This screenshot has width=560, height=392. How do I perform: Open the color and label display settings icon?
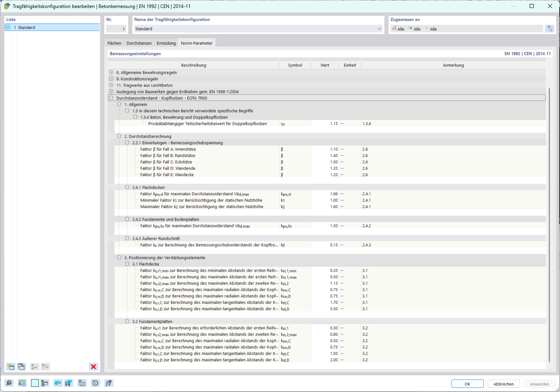pyautogui.click(x=45, y=383)
